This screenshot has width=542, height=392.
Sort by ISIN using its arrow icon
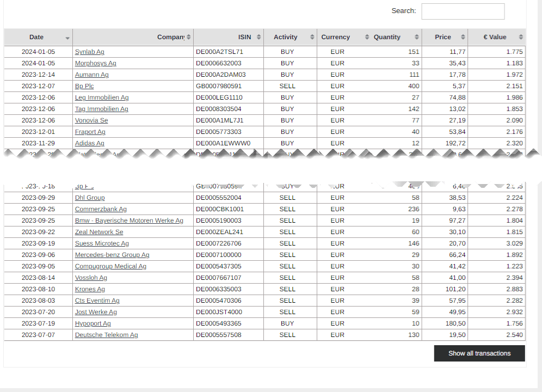tap(258, 37)
